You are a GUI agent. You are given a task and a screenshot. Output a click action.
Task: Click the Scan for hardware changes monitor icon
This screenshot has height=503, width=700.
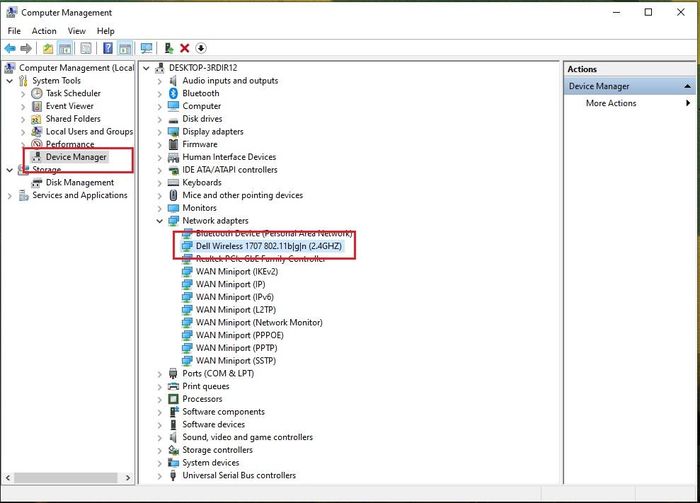(146, 48)
